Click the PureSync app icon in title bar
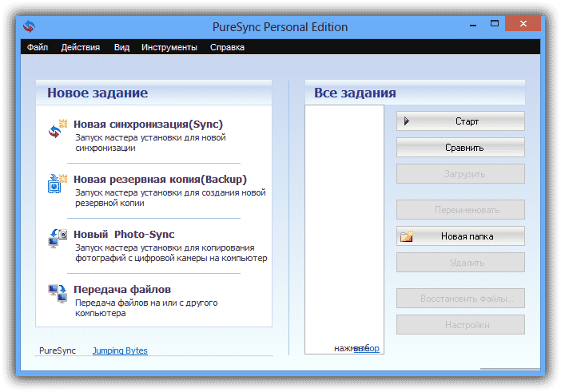This screenshot has height=392, width=561. pyautogui.click(x=30, y=27)
